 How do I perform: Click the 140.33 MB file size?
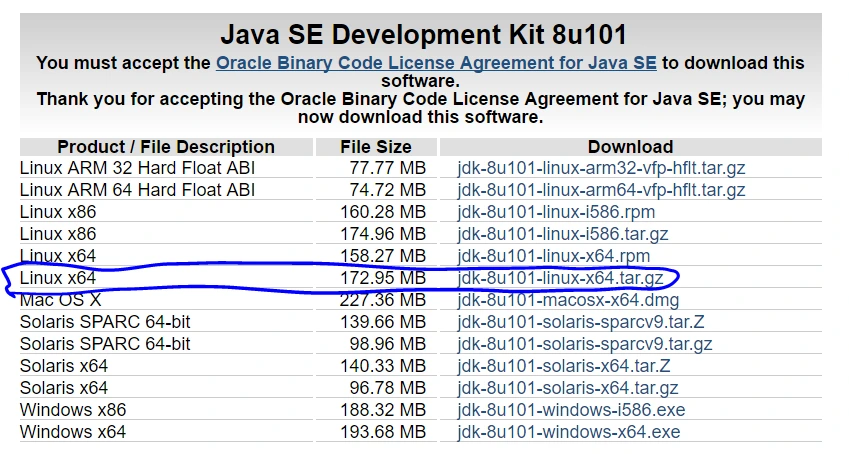(x=383, y=366)
